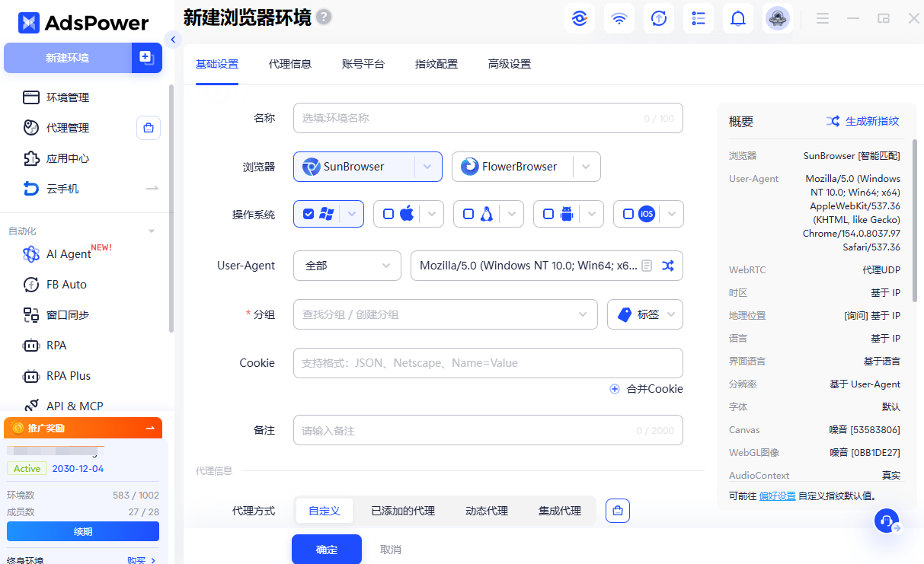Click the 续期 renew button
The image size is (924, 564).
(x=83, y=531)
